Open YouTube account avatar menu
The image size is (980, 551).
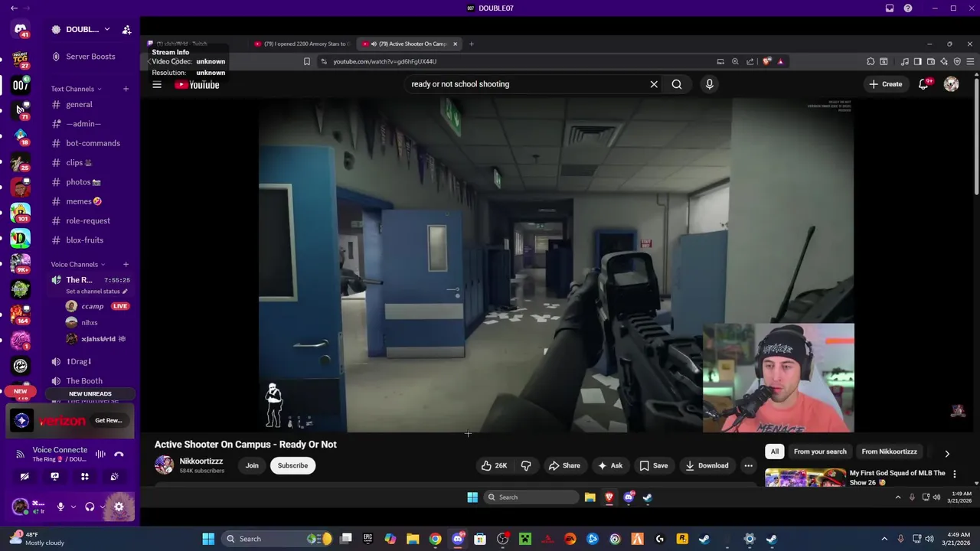click(952, 84)
